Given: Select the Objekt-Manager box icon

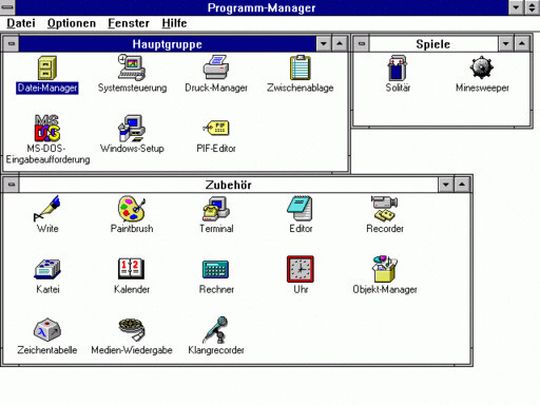Looking at the screenshot, I should tap(385, 269).
